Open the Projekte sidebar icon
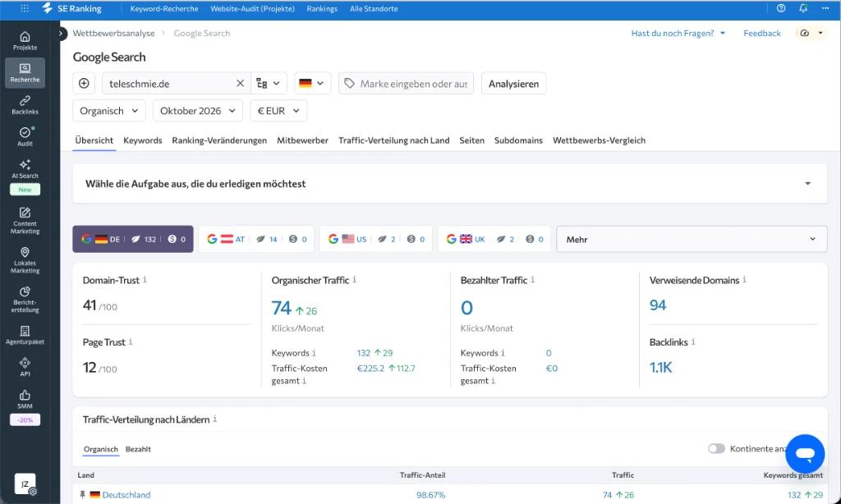Image resolution: width=841 pixels, height=504 pixels. (25, 41)
